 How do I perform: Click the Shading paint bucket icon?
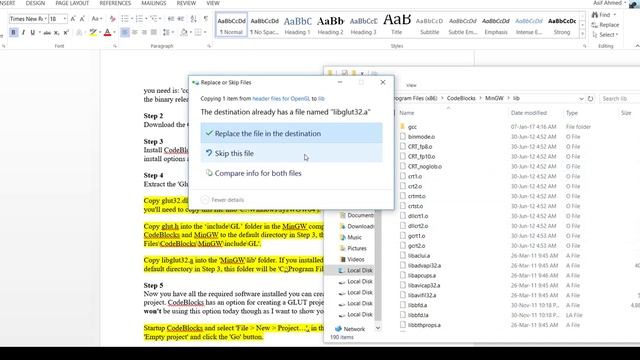click(x=183, y=32)
